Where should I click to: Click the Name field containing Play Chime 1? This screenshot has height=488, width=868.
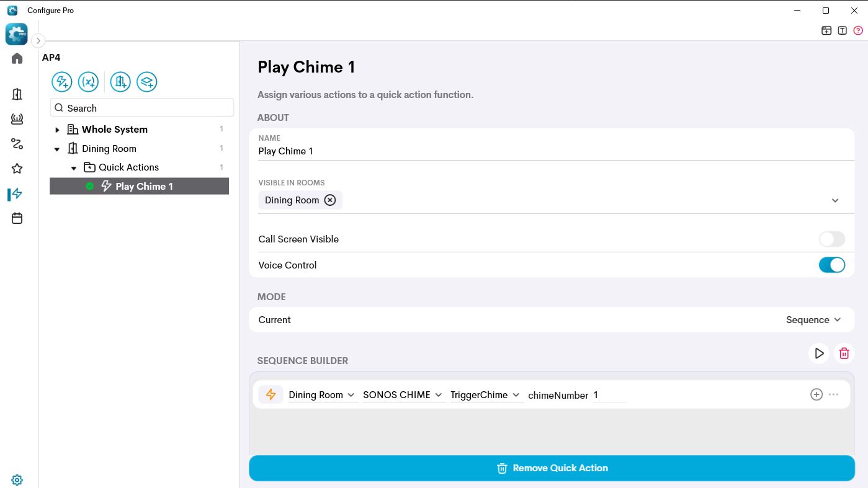pos(556,151)
